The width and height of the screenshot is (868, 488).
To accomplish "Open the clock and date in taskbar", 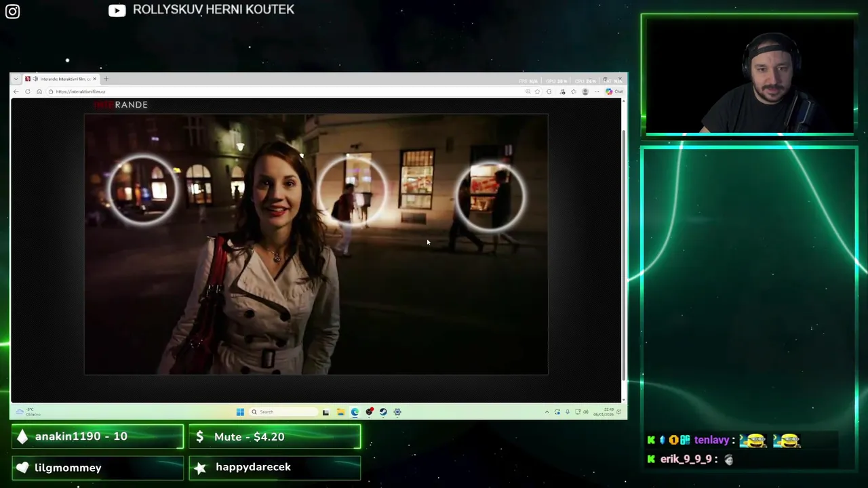I will tap(604, 412).
